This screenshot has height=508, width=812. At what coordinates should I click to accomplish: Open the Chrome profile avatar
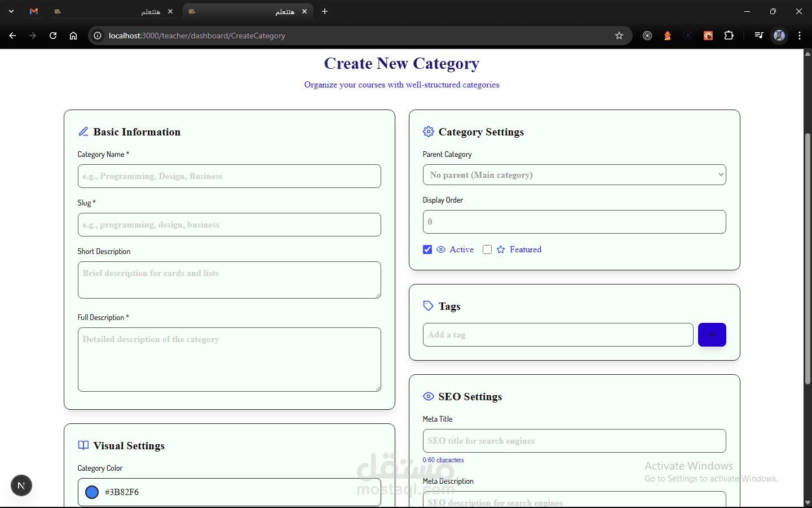tap(779, 36)
